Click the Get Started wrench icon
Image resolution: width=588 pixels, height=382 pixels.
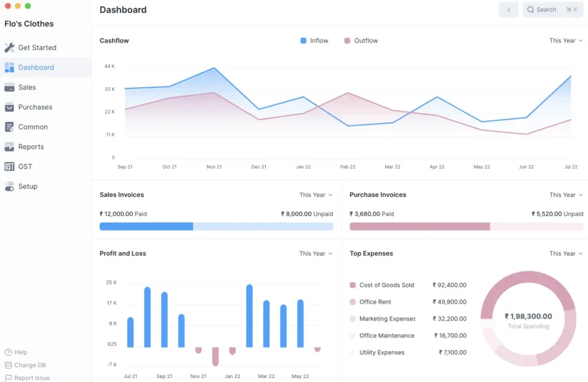coord(9,48)
